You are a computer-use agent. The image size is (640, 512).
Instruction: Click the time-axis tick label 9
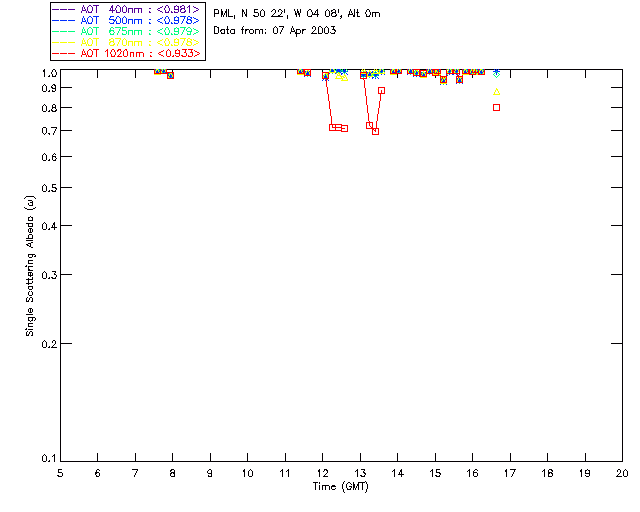210,474
